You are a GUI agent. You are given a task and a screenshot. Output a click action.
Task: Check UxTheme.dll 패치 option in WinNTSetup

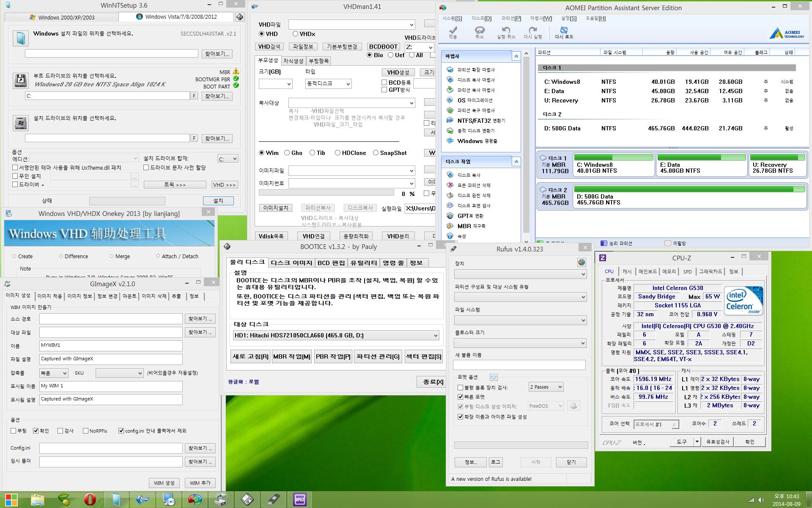pyautogui.click(x=15, y=168)
